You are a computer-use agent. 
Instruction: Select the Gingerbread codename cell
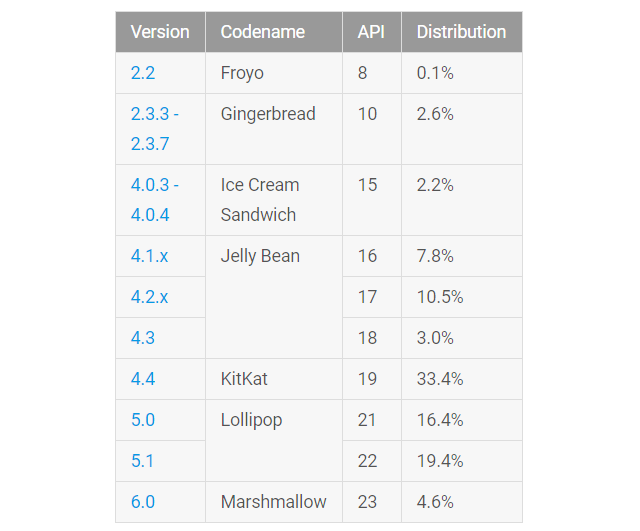[268, 114]
